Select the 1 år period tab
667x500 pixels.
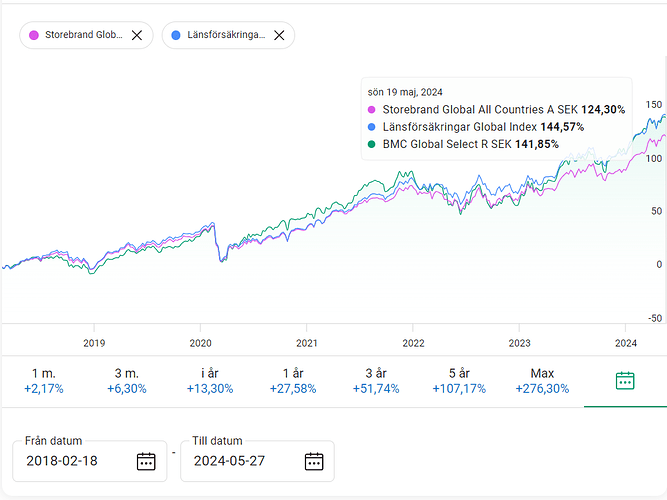pos(293,380)
